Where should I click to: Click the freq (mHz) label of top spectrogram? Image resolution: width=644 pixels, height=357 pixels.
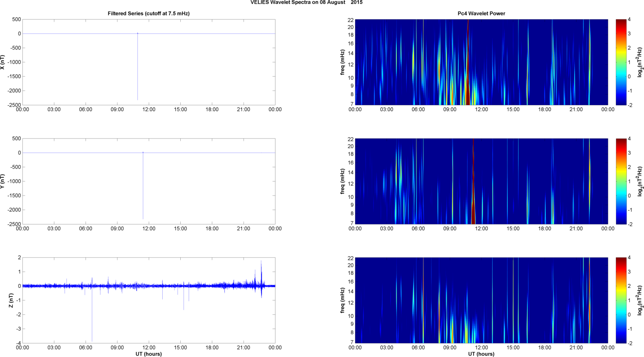tap(343, 62)
